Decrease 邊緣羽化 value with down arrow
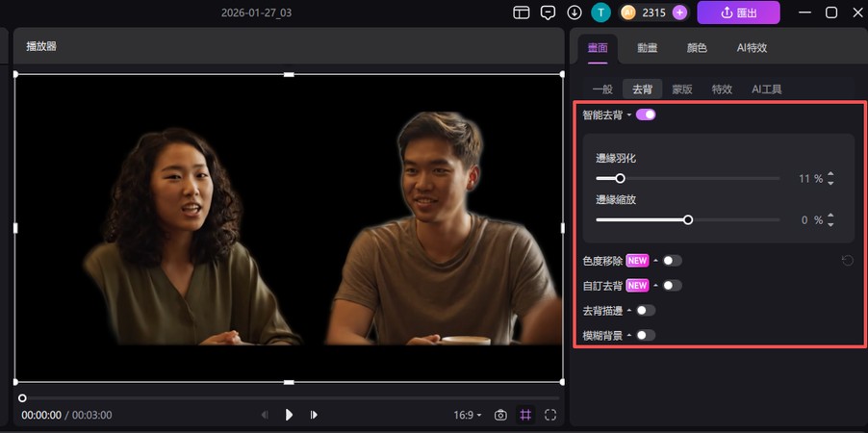868x433 pixels. [x=830, y=183]
